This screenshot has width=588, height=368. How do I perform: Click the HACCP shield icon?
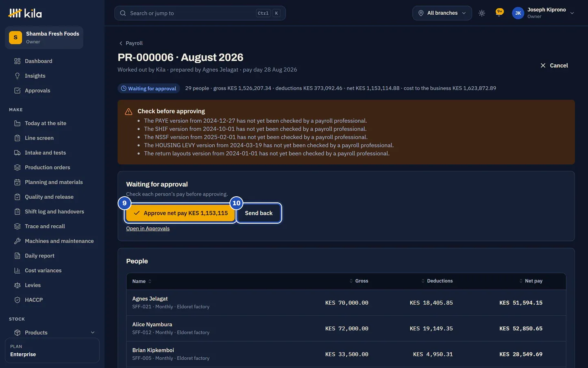coord(17,300)
